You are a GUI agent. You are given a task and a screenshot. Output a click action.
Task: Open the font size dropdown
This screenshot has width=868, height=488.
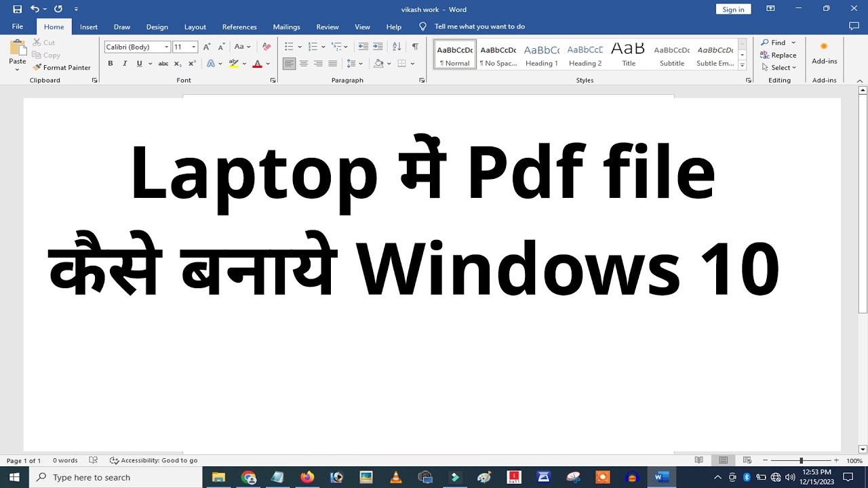click(194, 47)
